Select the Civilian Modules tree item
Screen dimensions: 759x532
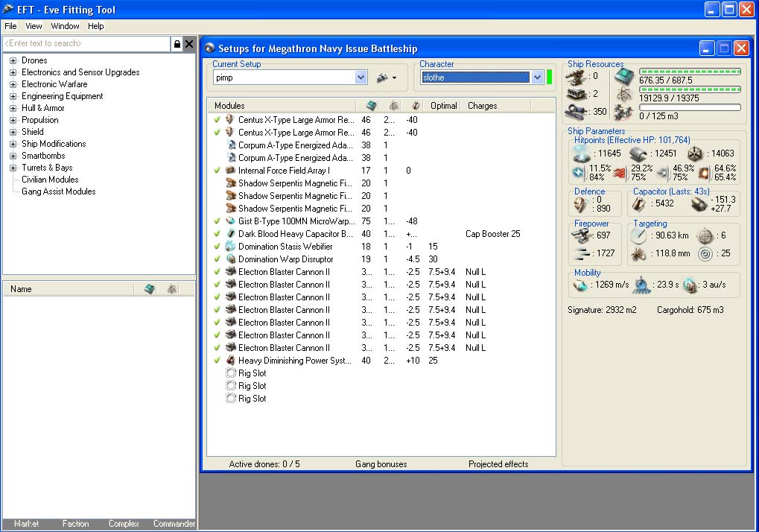point(50,180)
